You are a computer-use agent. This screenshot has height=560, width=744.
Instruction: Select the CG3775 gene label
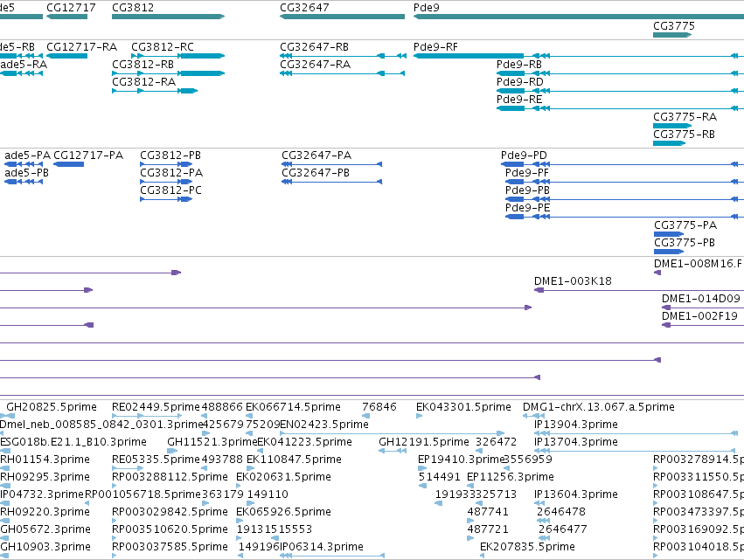674,25
